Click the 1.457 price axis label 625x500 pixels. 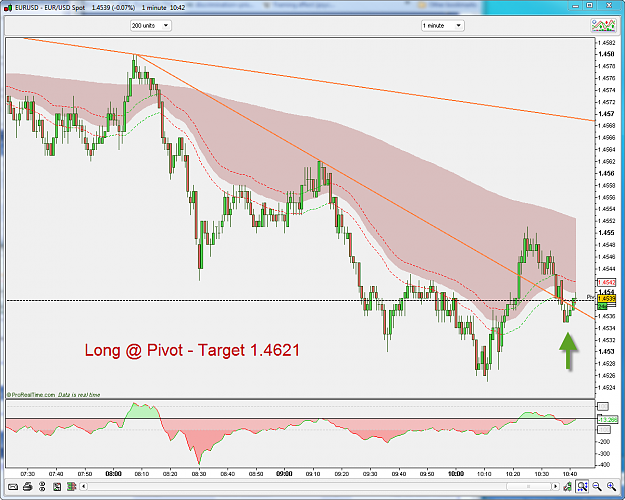click(606, 114)
